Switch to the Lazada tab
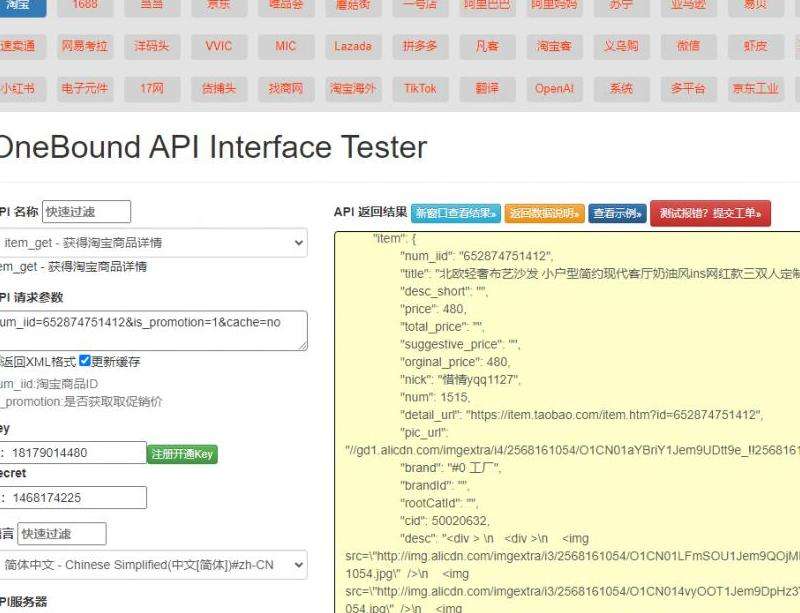800x613 pixels. click(x=353, y=46)
